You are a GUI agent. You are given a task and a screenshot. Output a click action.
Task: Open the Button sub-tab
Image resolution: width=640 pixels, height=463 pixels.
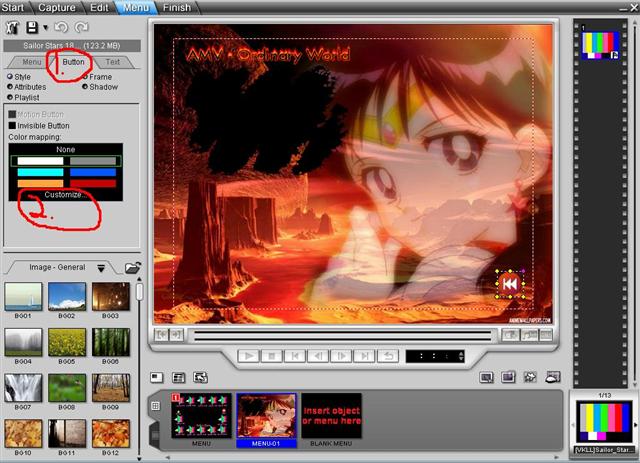click(73, 62)
